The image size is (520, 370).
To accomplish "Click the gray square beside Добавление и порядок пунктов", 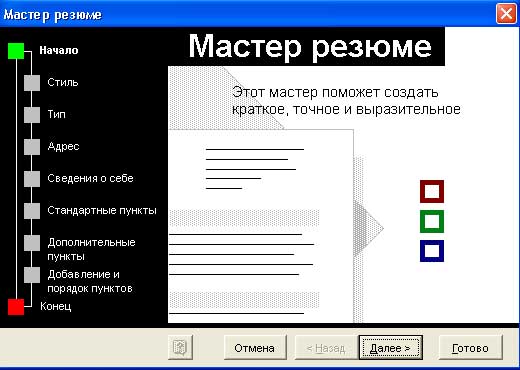I will coord(32,275).
